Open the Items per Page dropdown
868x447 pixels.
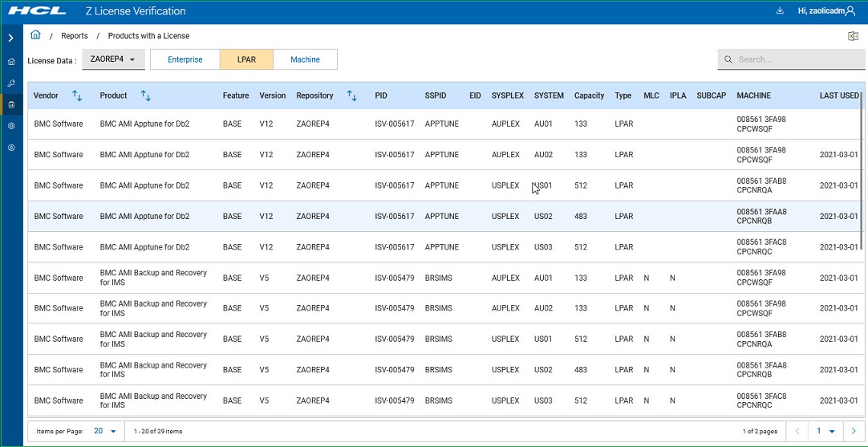[x=104, y=431]
